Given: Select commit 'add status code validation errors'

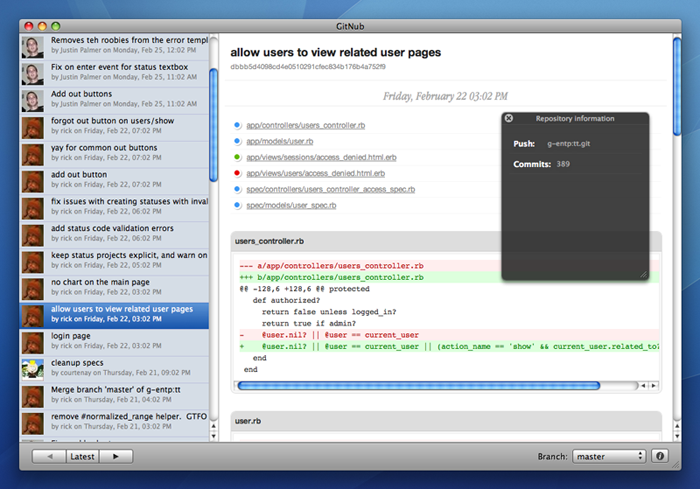Looking at the screenshot, I should click(114, 234).
